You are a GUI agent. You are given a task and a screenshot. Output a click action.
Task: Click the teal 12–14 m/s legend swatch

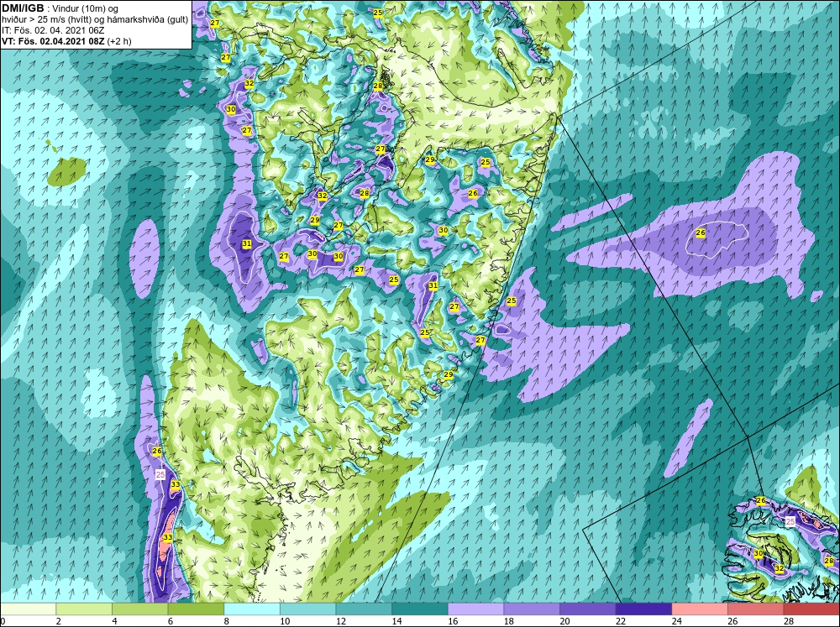pos(364,609)
